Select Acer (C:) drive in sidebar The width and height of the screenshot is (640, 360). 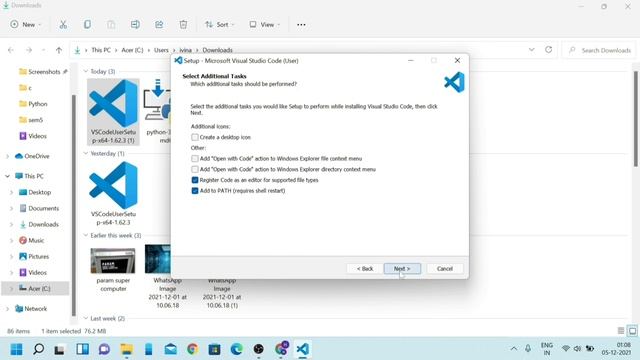[35, 289]
